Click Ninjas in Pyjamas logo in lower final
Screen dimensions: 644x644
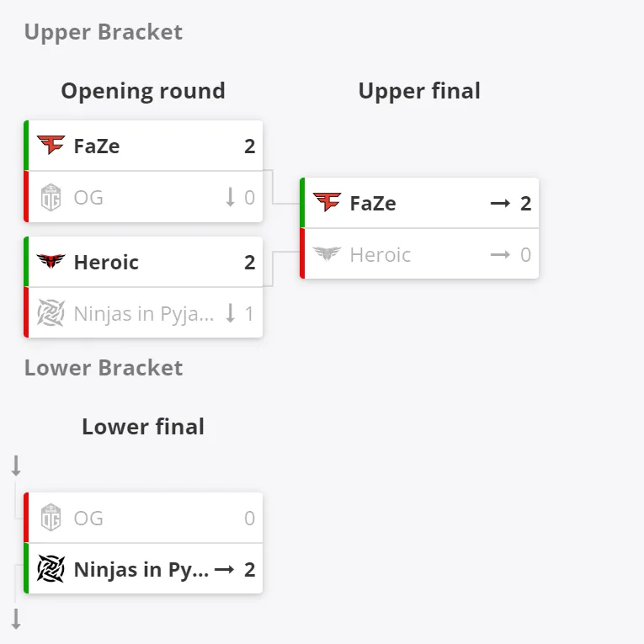click(51, 569)
